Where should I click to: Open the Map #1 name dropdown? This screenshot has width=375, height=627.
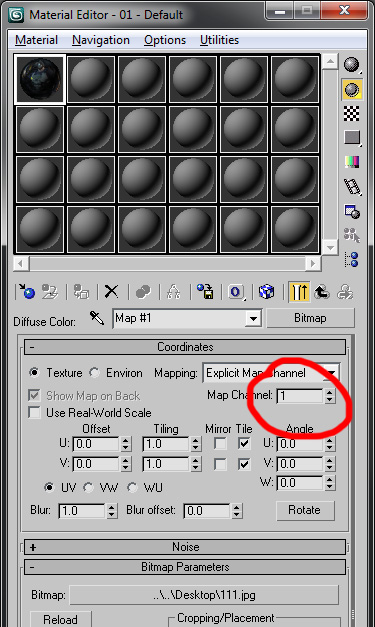(253, 319)
